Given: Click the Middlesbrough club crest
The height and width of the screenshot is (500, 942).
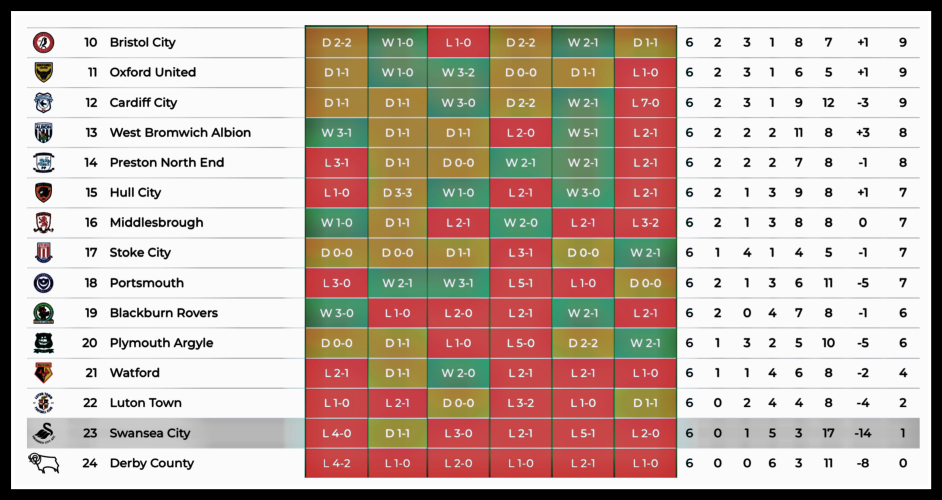Looking at the screenshot, I should (44, 223).
